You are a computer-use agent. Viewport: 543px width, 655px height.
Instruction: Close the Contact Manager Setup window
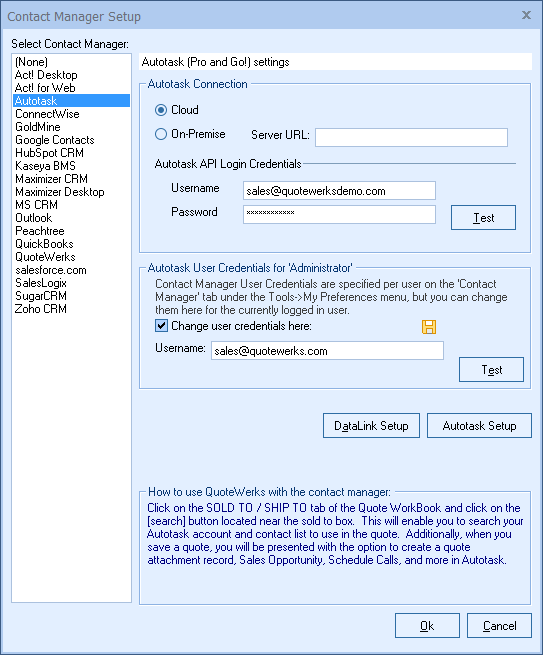pos(526,15)
